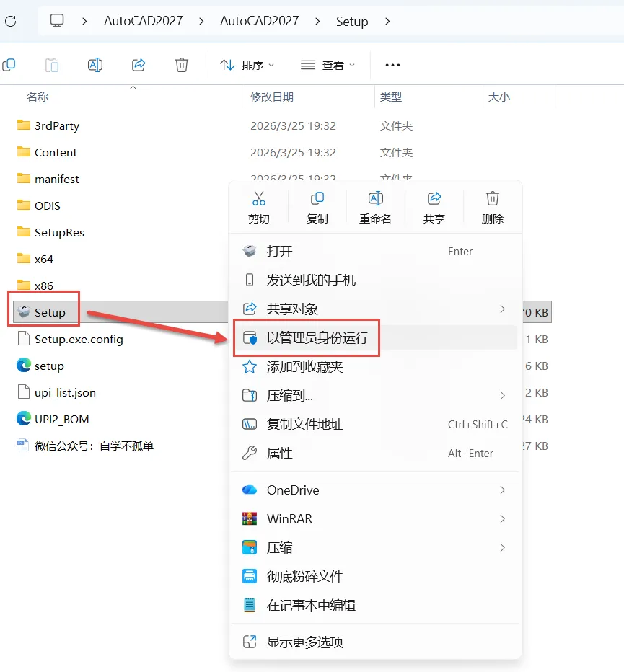Screen dimensions: 624x672
Task: Select the ODIS folder
Action: [x=39, y=205]
